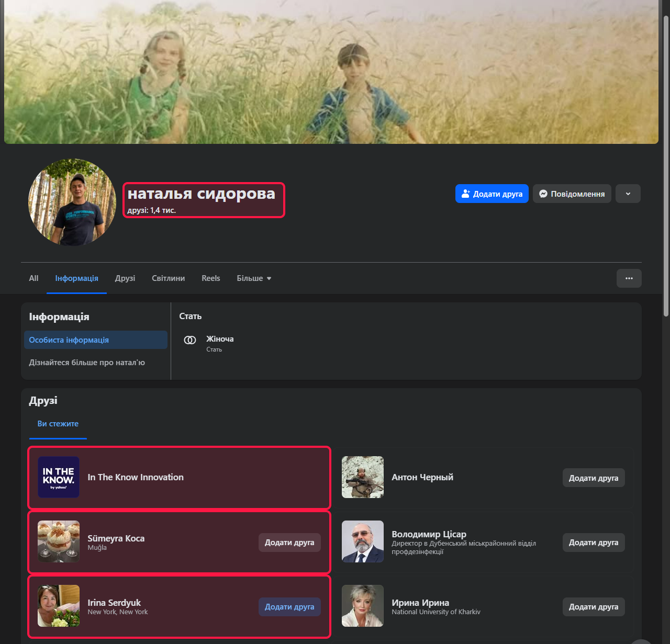Click the Жіноча gender value text
This screenshot has height=644, width=670.
220,339
